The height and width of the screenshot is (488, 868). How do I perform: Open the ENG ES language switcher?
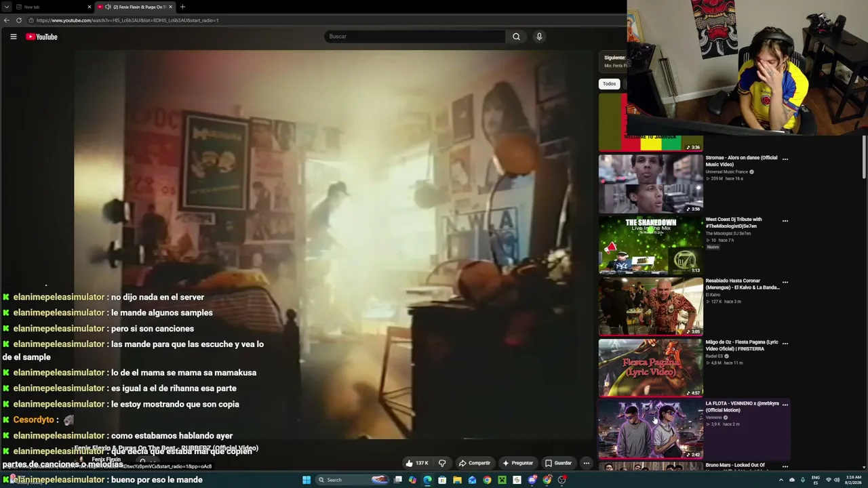coord(816,480)
